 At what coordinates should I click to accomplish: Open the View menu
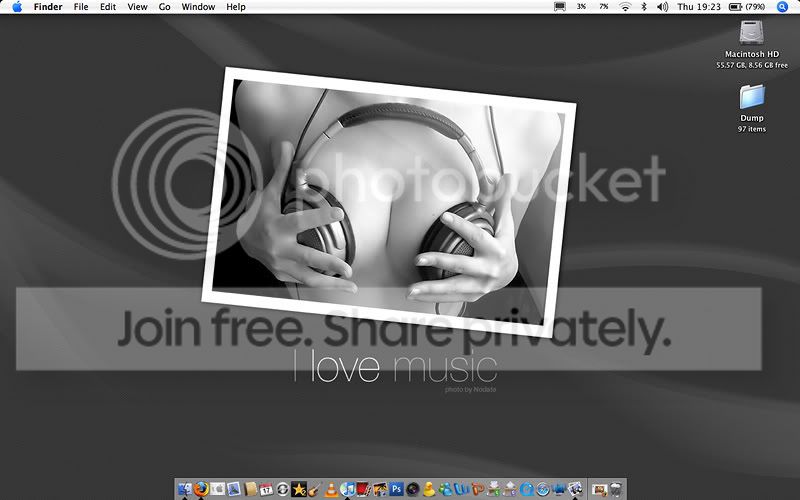[x=137, y=7]
